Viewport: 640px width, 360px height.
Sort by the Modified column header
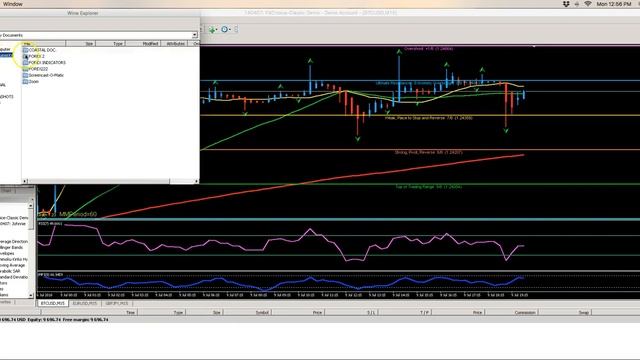143,43
